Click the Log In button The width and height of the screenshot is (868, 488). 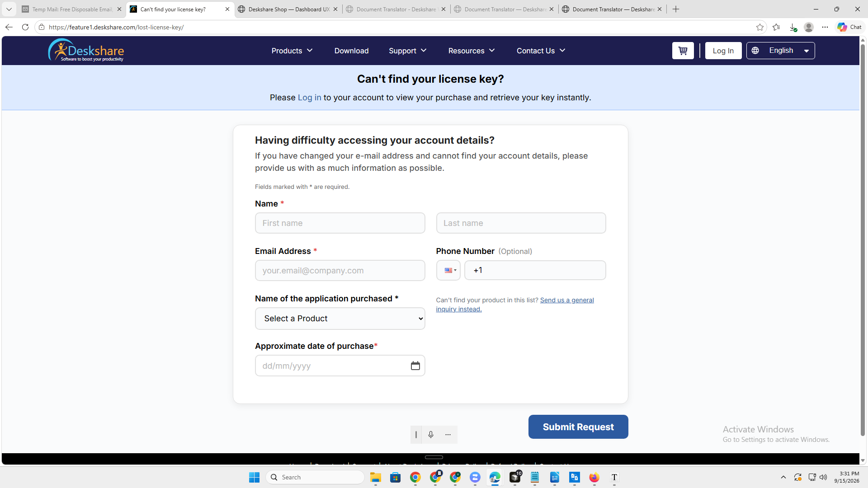[x=723, y=51]
